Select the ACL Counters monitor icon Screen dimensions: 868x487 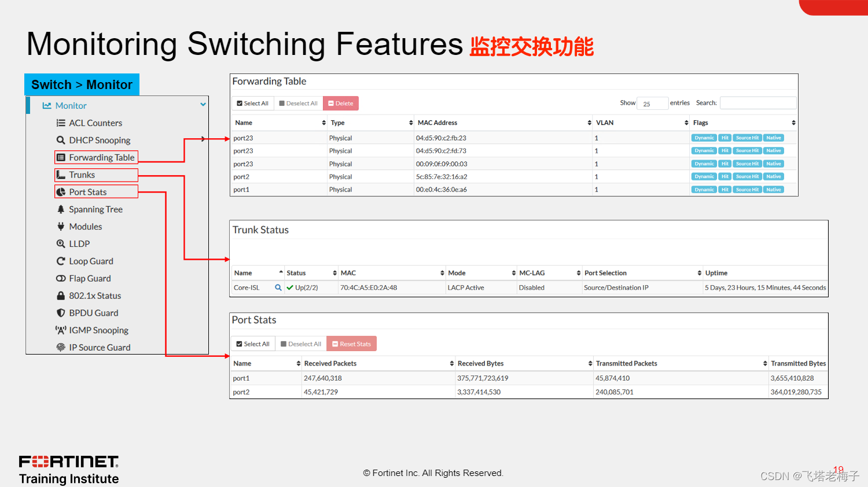pos(61,123)
